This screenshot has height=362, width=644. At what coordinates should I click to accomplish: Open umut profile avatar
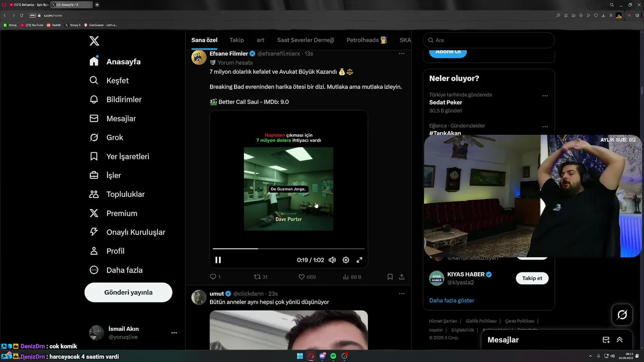point(199,297)
